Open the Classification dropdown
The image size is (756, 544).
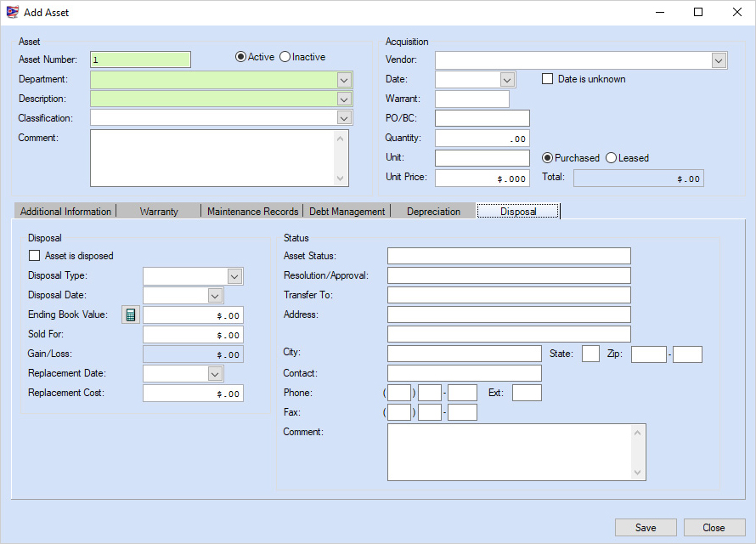344,118
